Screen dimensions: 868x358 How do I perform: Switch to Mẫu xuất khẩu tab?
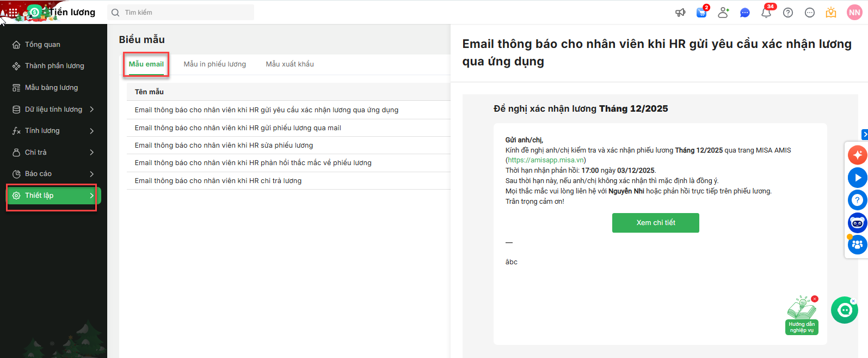(290, 64)
